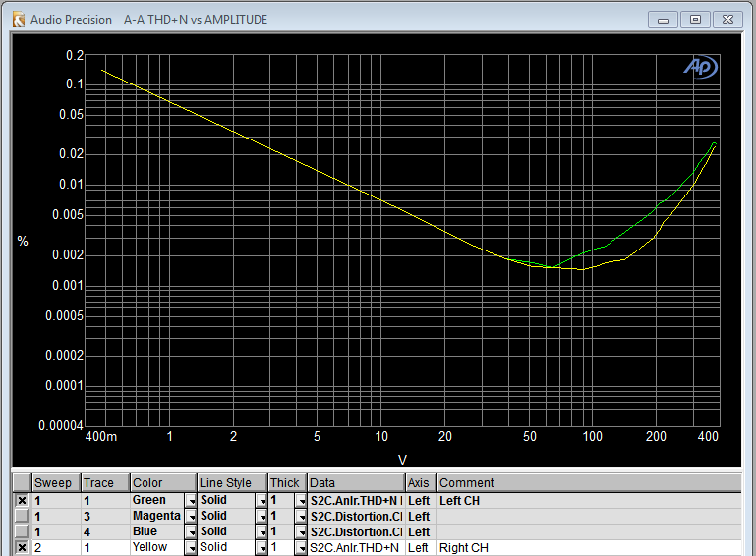Close the THD+N vs AMPLITUDE window
Image resolution: width=756 pixels, height=556 pixels.
tap(727, 20)
